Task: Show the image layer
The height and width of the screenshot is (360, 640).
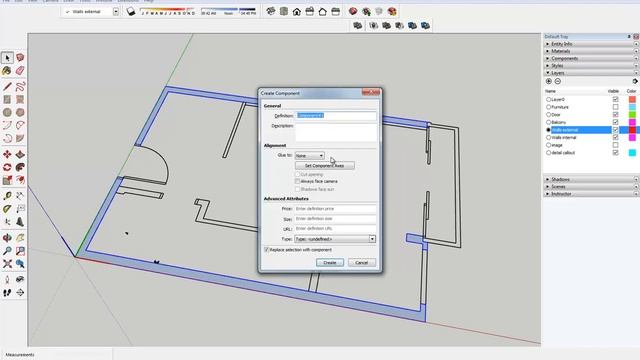Action: coord(615,145)
